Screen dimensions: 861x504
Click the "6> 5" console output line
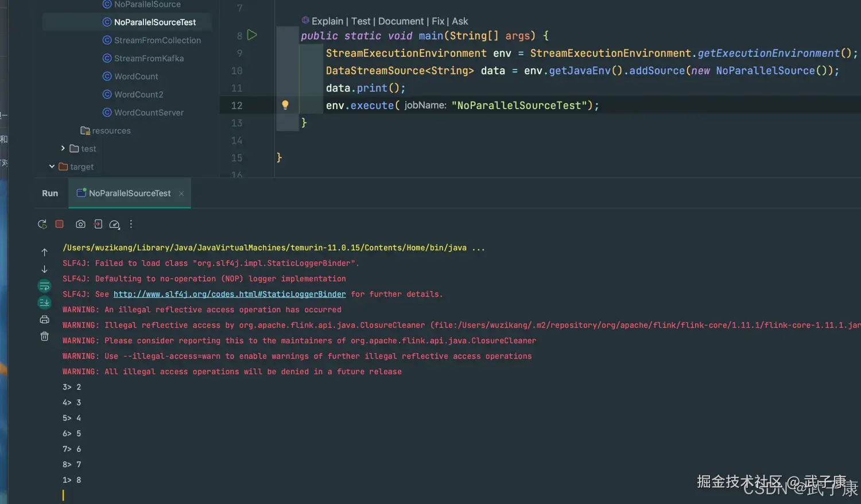coord(72,433)
